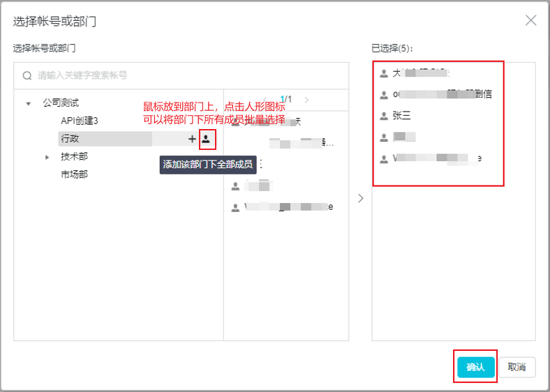Select 张三 in selected list

click(x=401, y=116)
